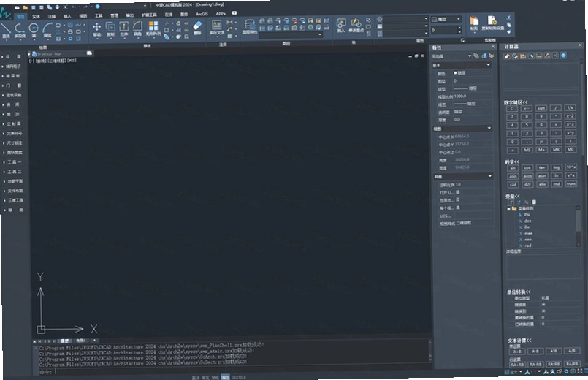Select the Move (移动) tool
588x380 pixels.
(96, 29)
